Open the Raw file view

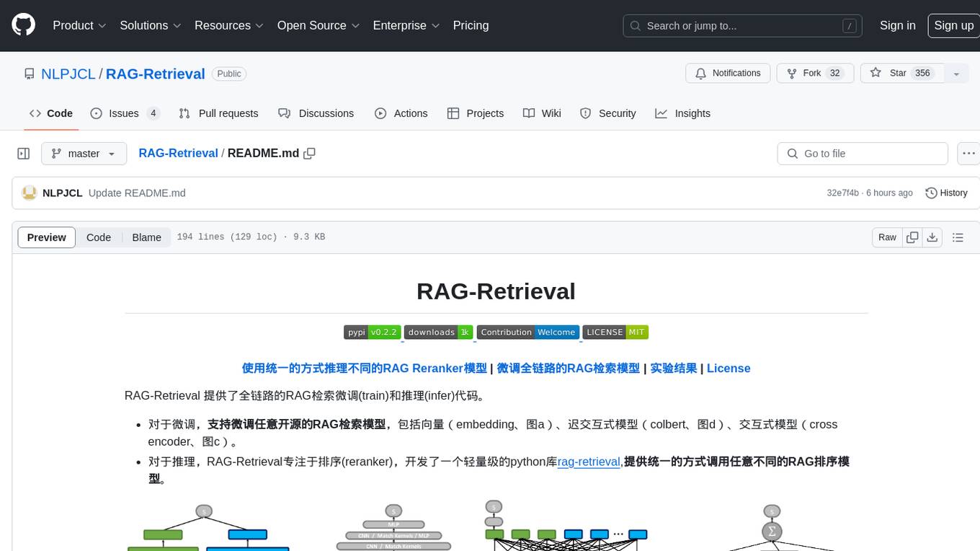(887, 237)
